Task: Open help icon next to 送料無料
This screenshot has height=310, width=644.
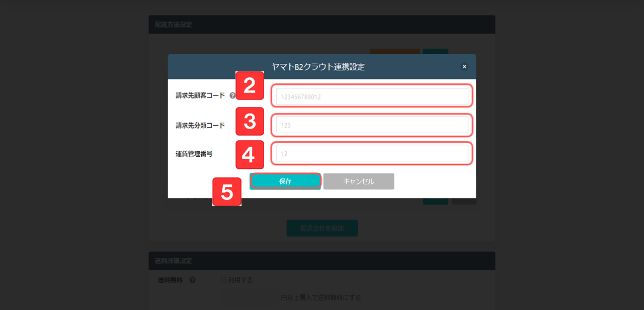Action: 192,280
